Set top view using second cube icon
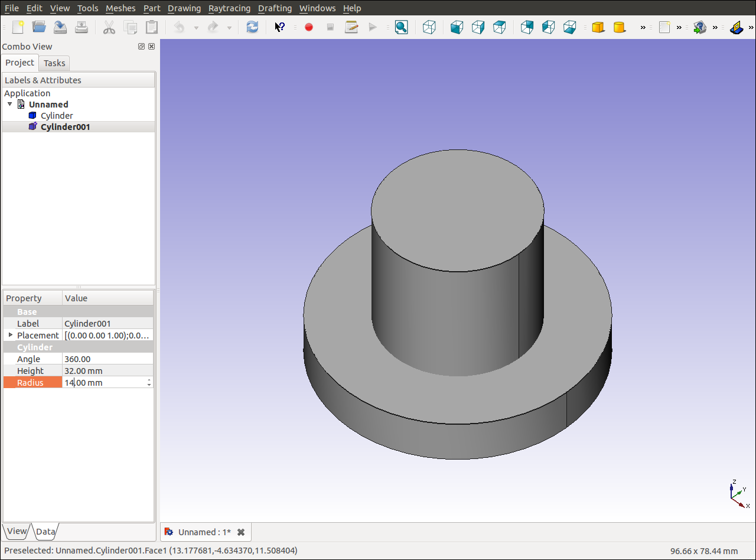This screenshot has width=756, height=560. pos(478,27)
